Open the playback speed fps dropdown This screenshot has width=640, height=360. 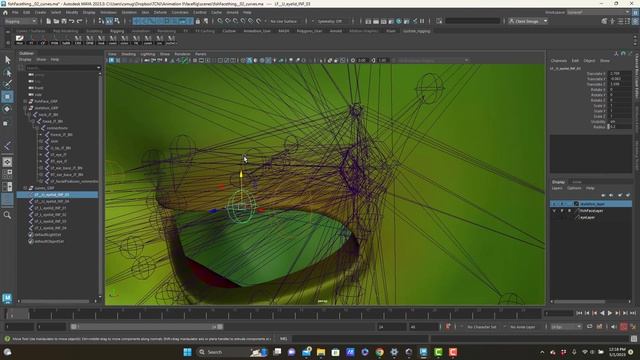click(566, 327)
